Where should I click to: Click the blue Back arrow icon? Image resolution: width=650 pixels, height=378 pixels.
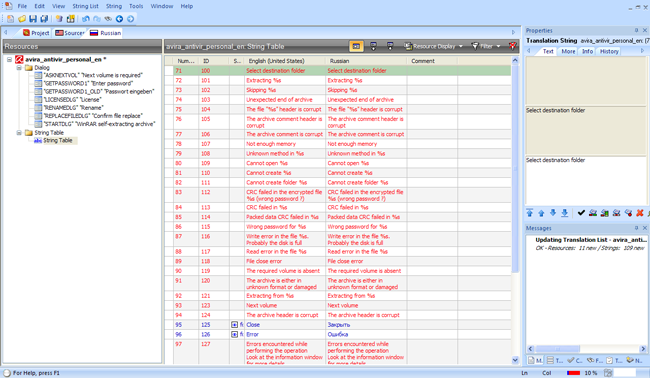click(119, 19)
